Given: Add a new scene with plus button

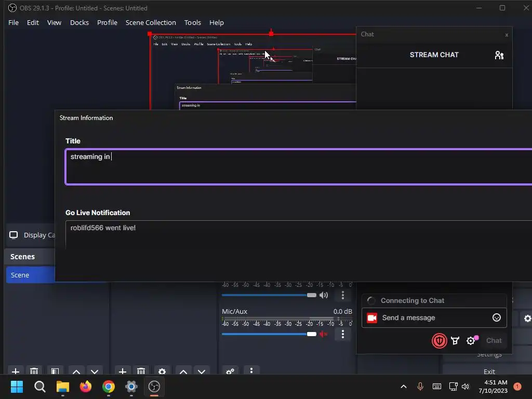Looking at the screenshot, I should [x=15, y=371].
